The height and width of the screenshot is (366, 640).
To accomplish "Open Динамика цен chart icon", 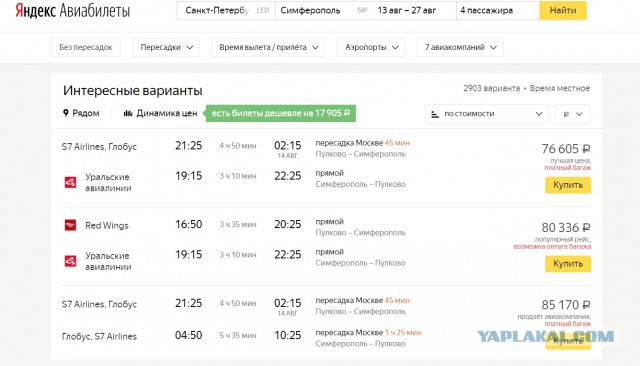I will click(x=128, y=113).
